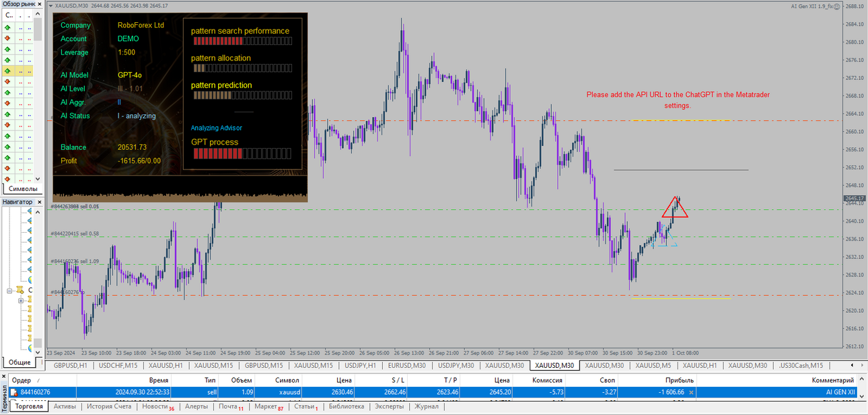Open the Активы terminal tab

pos(65,406)
